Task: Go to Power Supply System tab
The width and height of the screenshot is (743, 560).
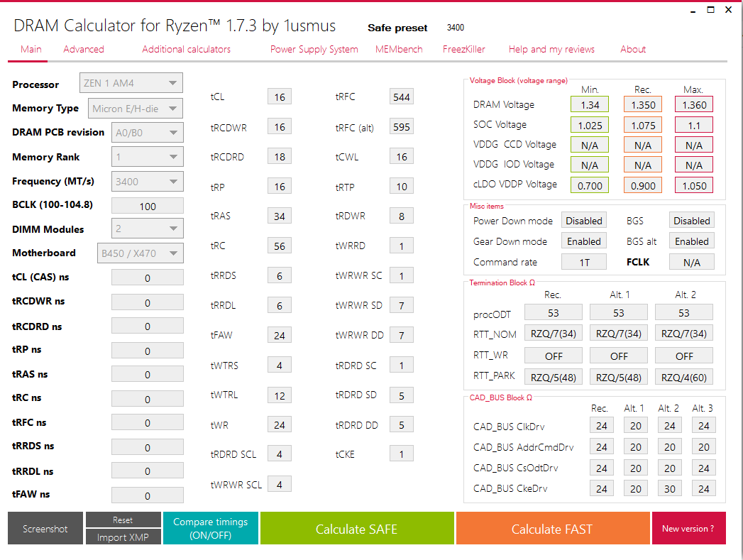Action: 314,49
